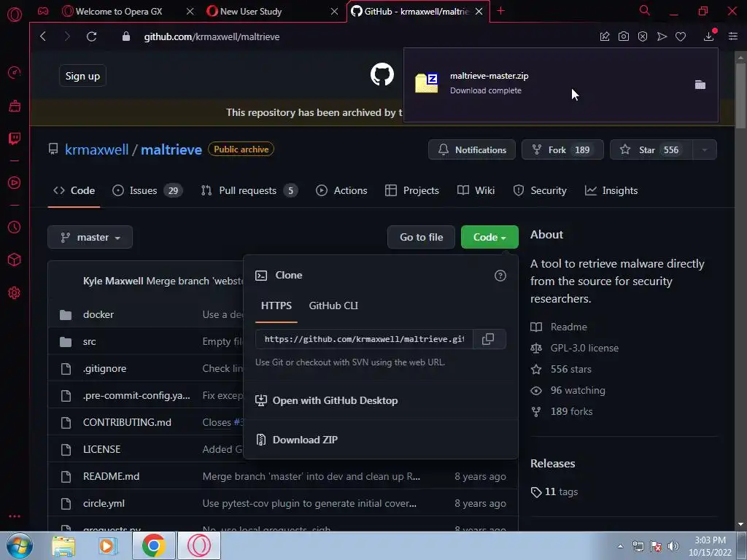Click the Fork 189 button
Screen dimensions: 747x560
(x=562, y=150)
